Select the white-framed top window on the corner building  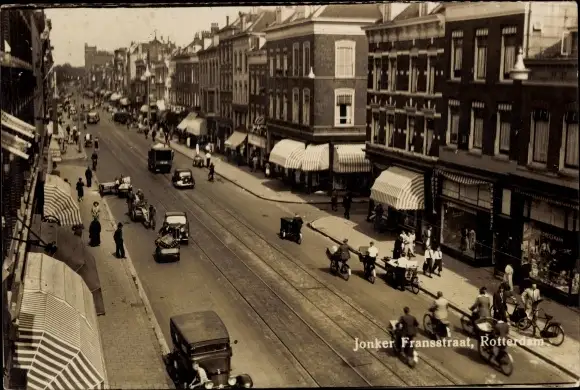click(x=345, y=59)
